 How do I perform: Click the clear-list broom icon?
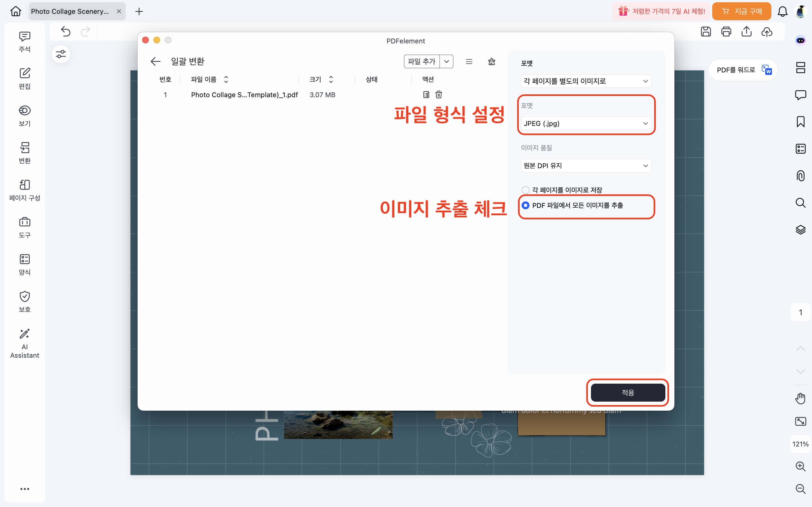tap(491, 61)
